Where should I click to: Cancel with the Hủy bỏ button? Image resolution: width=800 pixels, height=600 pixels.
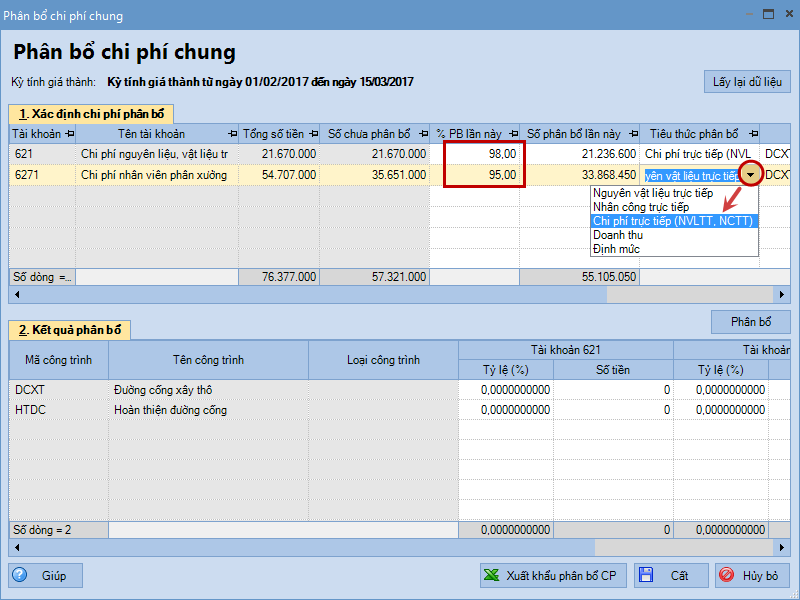(x=753, y=575)
